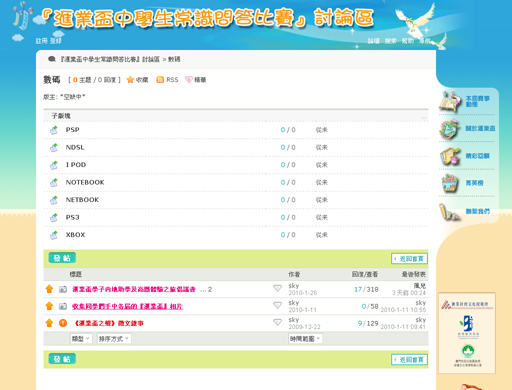Screen dimensions: 512x390
Task: Open the forum link in top navigation
Action: pos(374,41)
